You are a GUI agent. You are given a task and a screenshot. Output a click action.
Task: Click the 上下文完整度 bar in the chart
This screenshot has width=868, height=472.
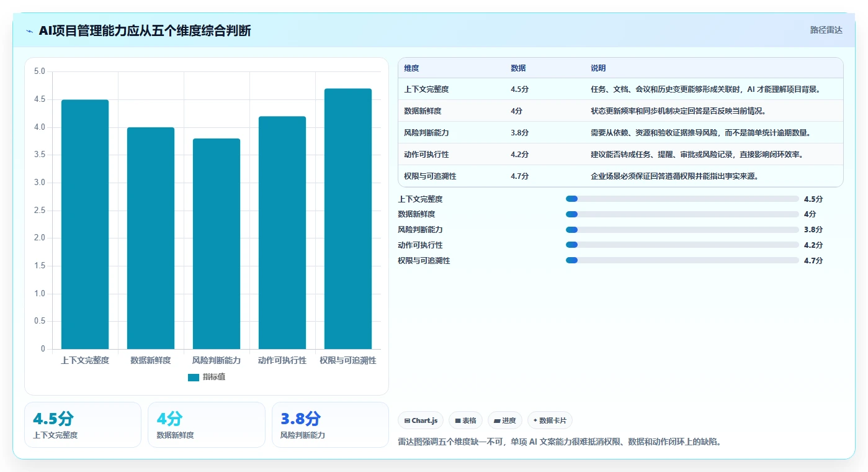tap(85, 224)
